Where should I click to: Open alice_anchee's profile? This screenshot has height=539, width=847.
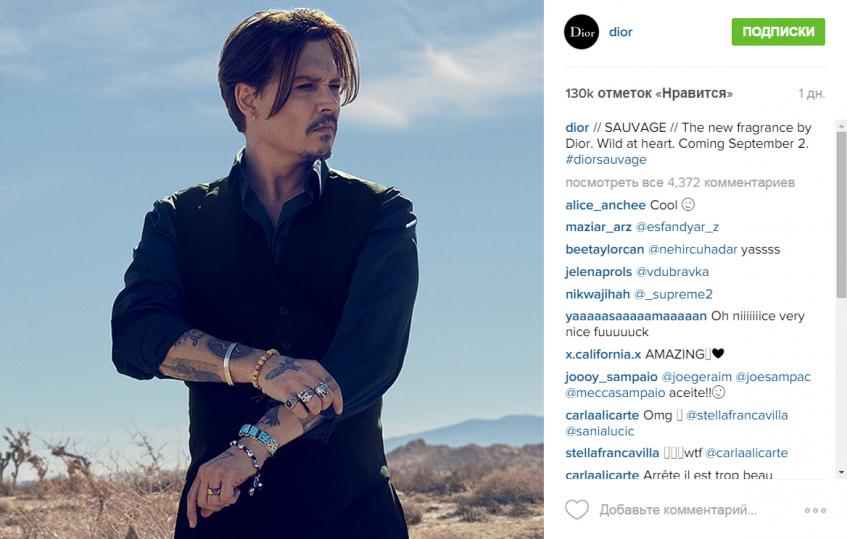coord(605,205)
